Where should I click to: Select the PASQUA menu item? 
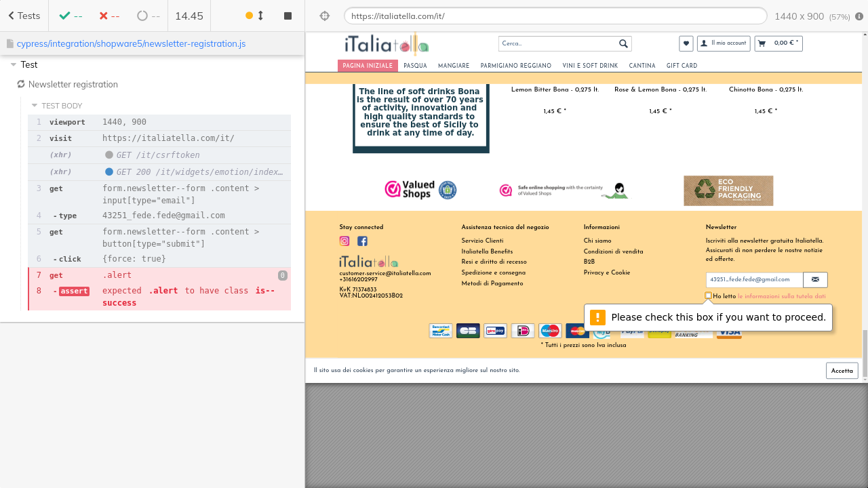tap(415, 66)
